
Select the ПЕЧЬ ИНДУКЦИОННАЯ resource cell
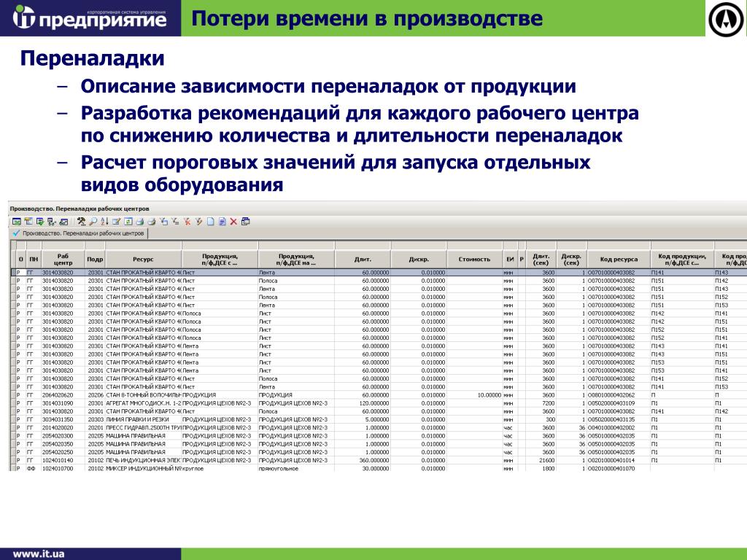click(x=143, y=461)
